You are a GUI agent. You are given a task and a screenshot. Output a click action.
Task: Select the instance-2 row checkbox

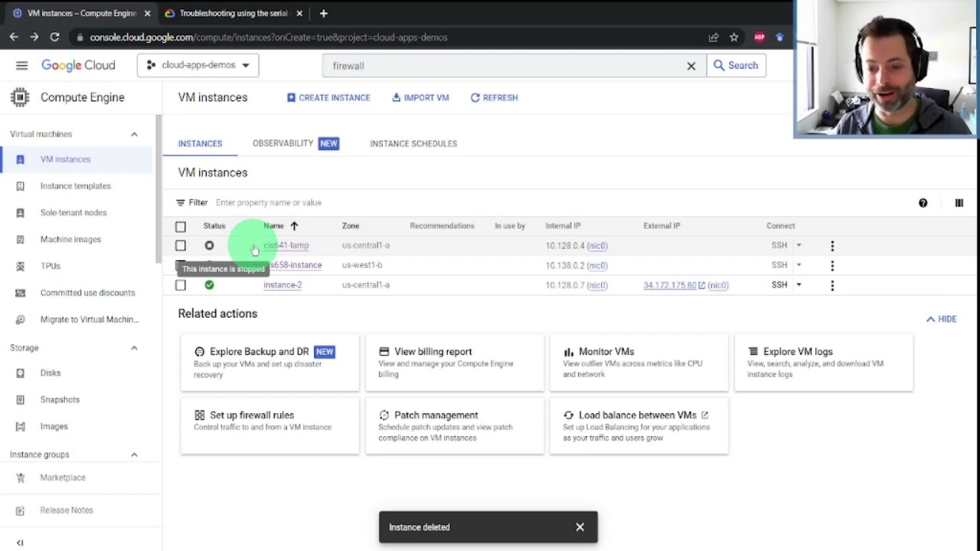(181, 285)
